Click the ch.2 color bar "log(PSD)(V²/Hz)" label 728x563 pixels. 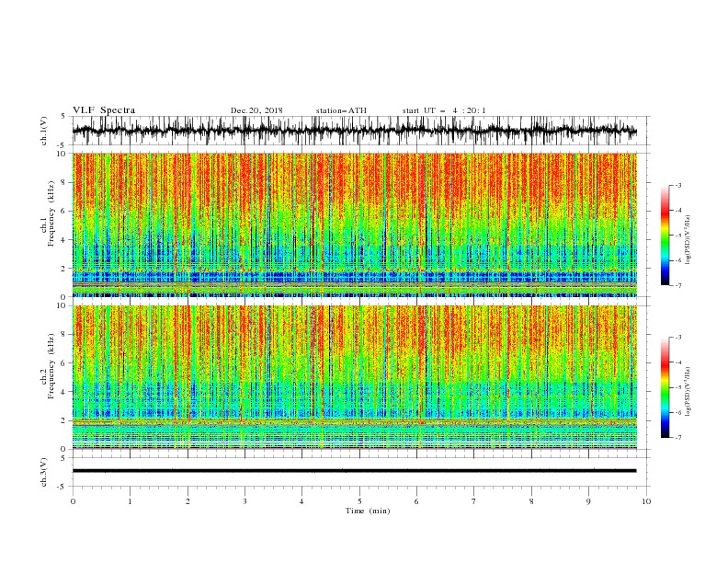click(688, 392)
